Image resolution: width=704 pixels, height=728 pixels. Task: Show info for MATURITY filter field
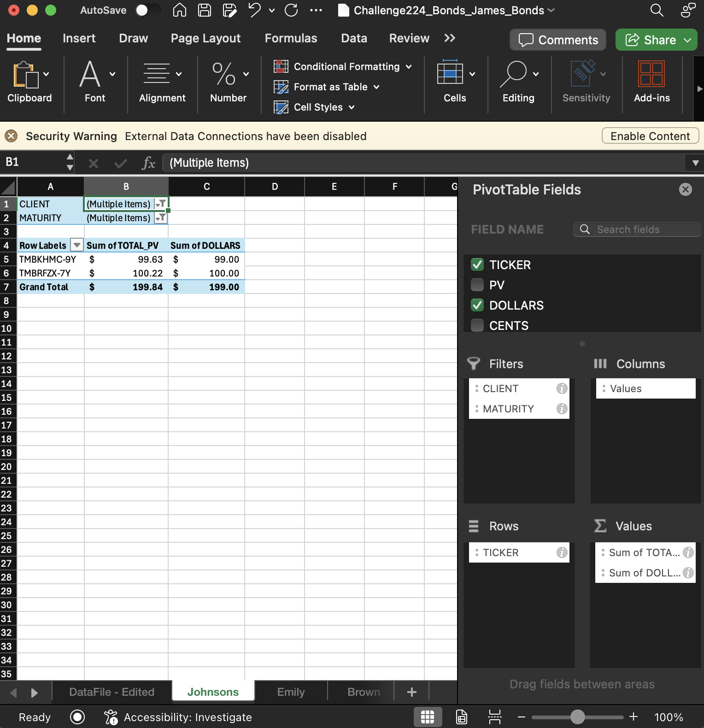coord(562,409)
